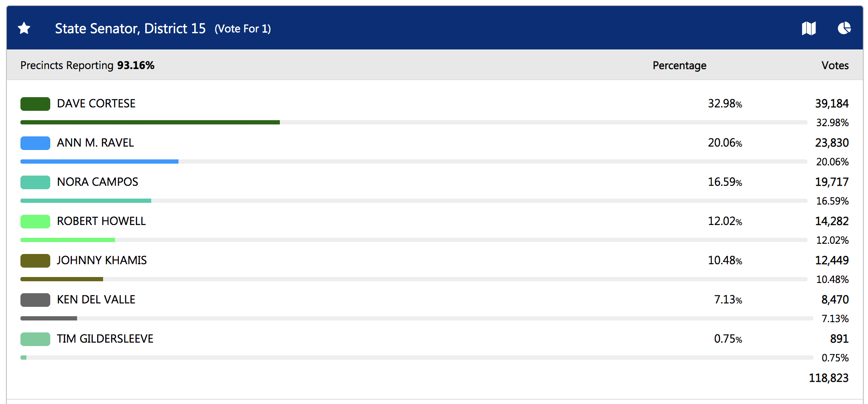The height and width of the screenshot is (404, 868).
Task: Open the map view for this contest
Action: (x=809, y=28)
